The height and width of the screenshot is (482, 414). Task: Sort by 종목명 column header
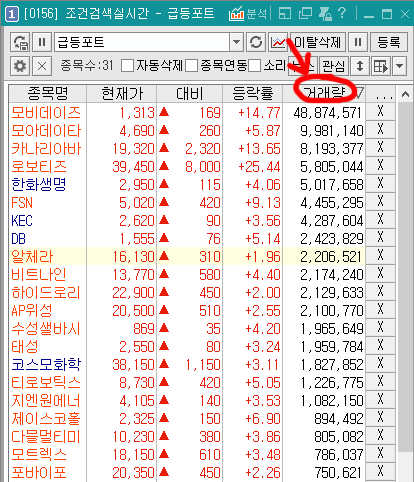[48, 93]
